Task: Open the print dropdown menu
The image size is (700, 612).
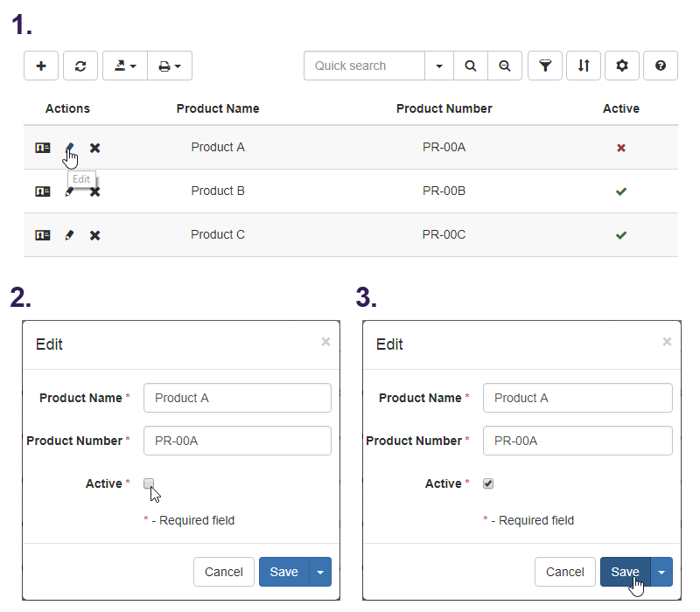Action: click(x=170, y=66)
